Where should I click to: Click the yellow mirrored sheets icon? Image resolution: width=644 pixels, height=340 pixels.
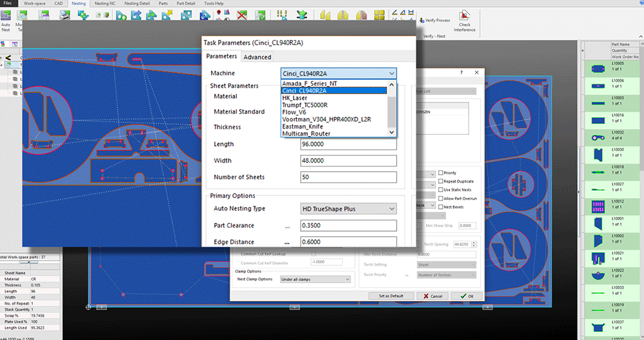[343, 15]
